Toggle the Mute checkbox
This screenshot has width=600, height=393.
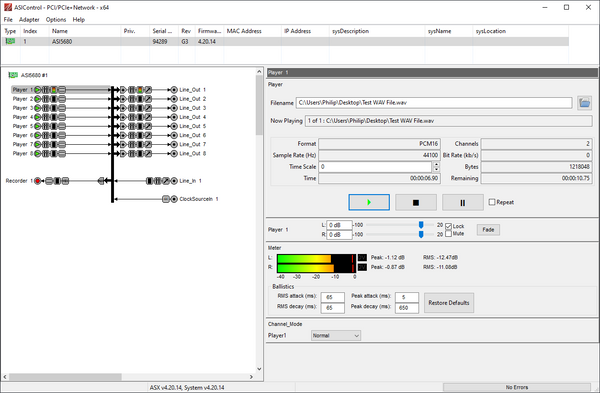448,234
